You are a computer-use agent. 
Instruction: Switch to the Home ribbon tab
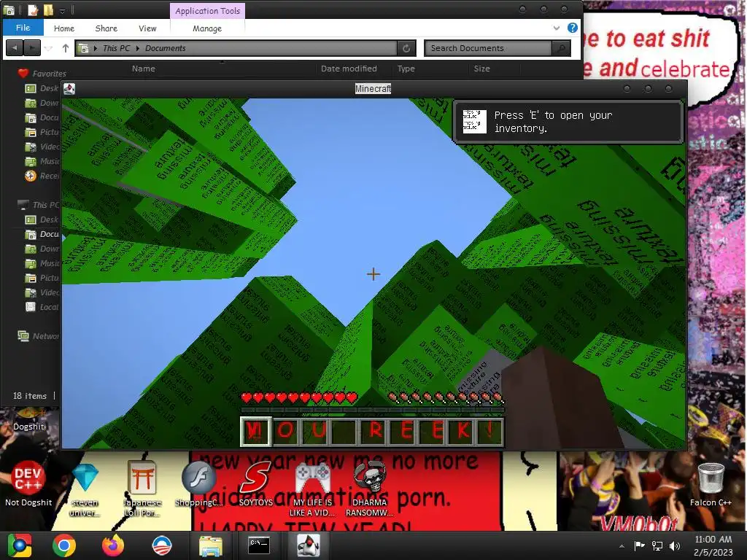tap(64, 28)
